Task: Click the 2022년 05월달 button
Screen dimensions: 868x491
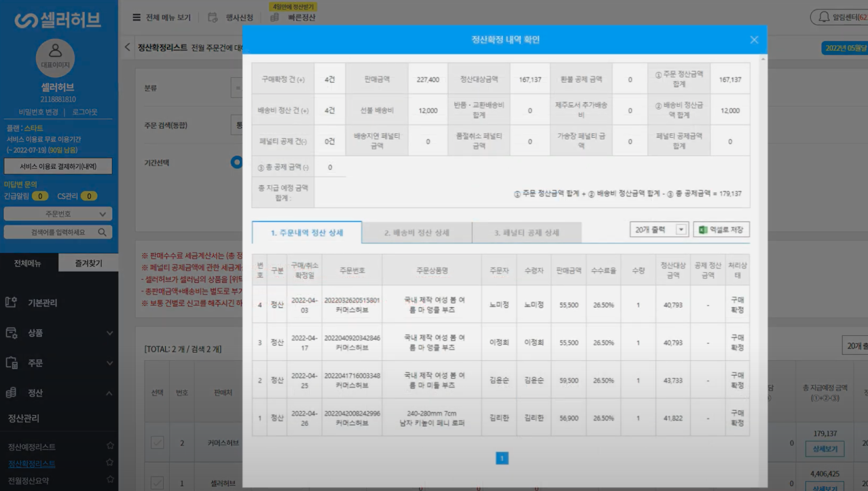Action: pyautogui.click(x=845, y=48)
